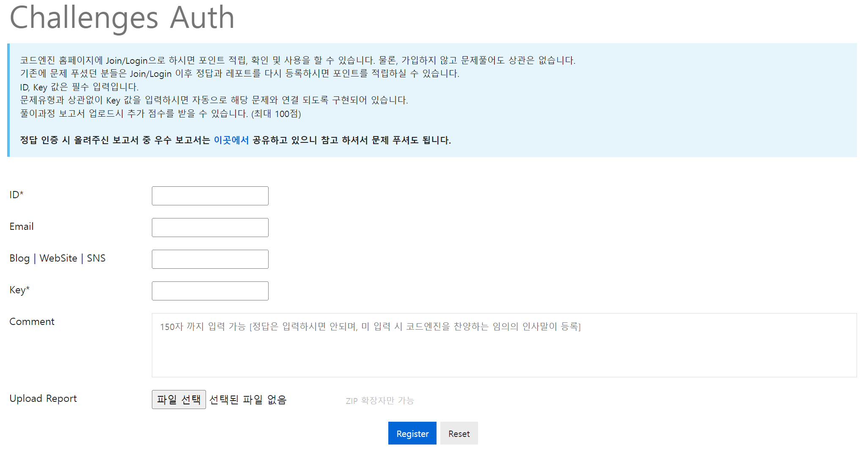Click the Blog | WebSite | SNS label

58,258
